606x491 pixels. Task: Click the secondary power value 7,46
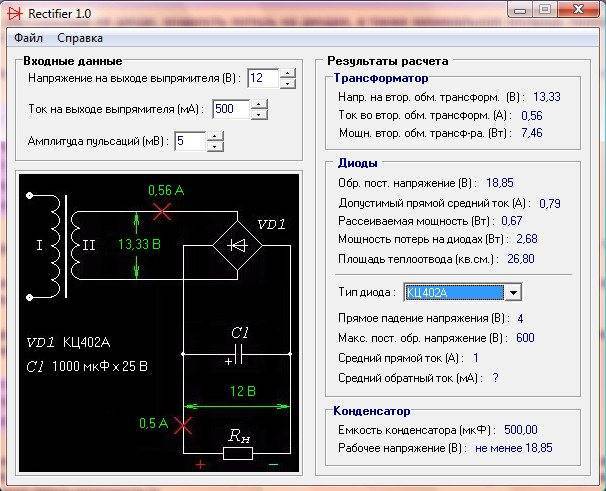pos(531,133)
